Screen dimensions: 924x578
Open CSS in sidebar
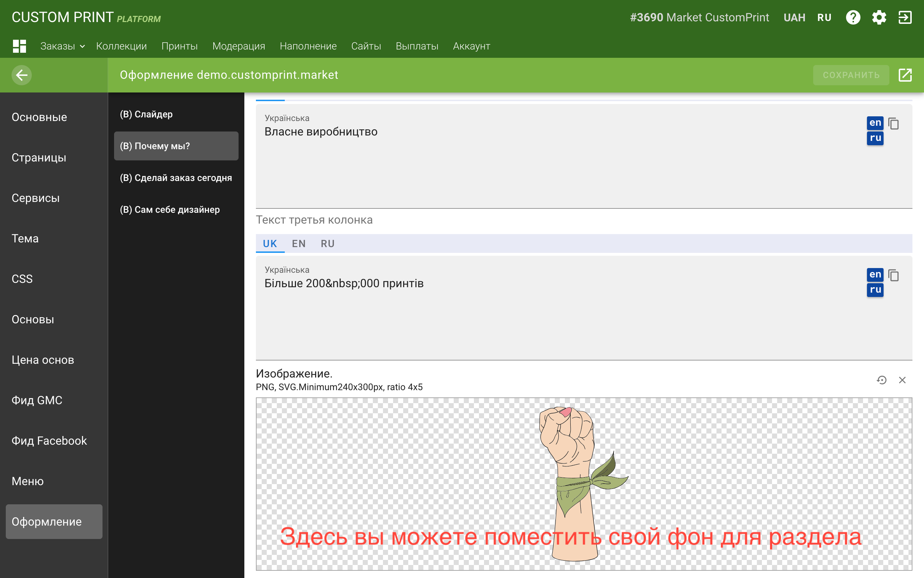(54, 279)
